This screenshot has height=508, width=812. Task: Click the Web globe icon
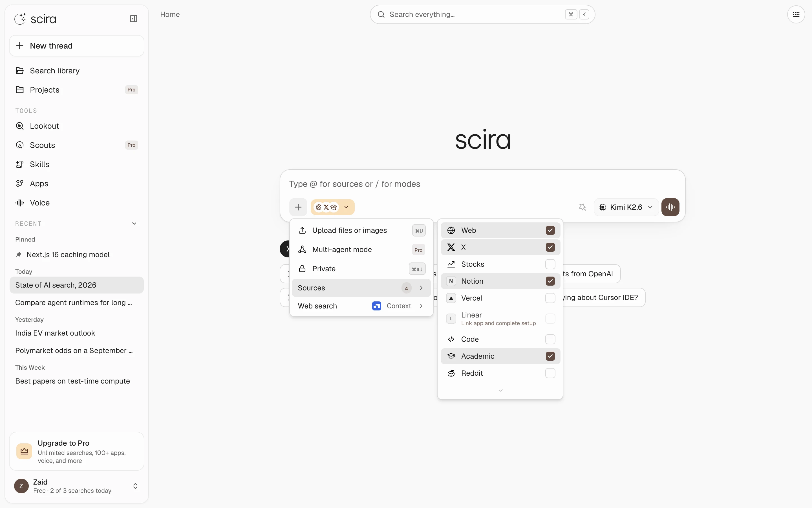pyautogui.click(x=451, y=231)
